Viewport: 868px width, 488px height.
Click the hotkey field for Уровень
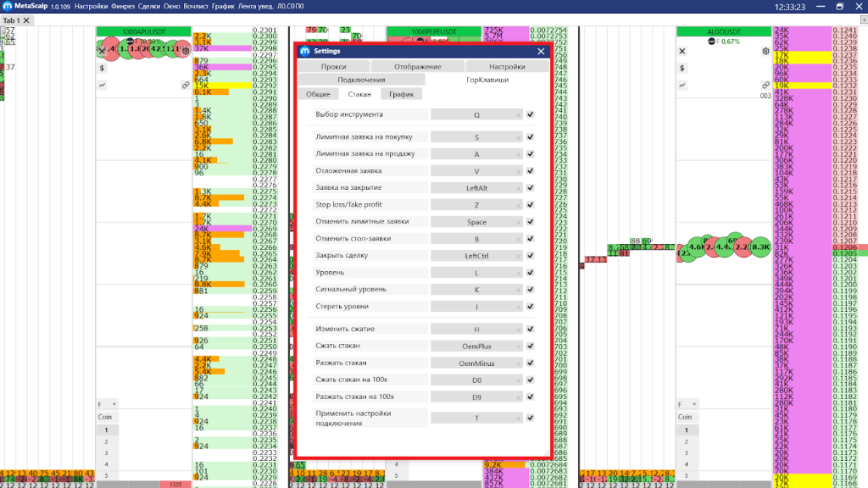pos(476,273)
